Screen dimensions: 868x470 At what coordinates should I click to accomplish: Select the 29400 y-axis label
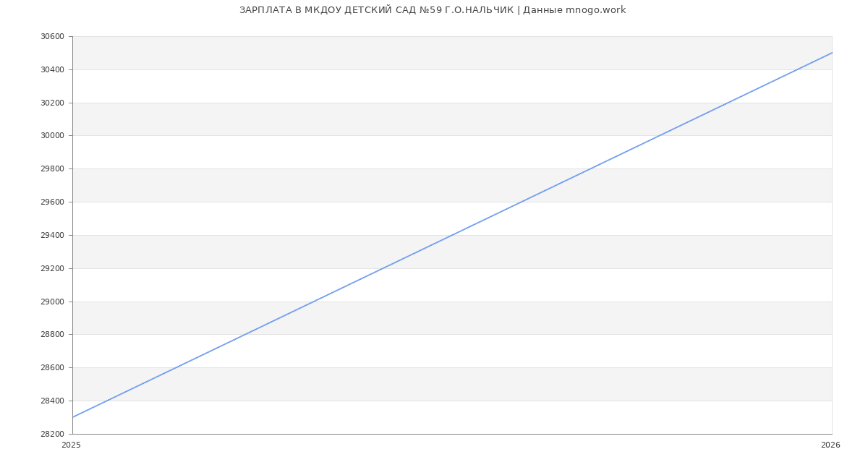point(52,236)
